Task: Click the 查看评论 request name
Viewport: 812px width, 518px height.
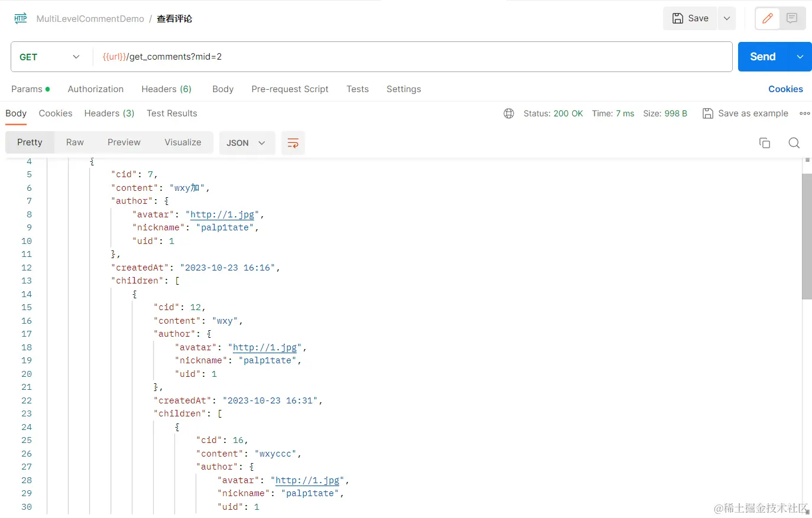Action: tap(174, 19)
